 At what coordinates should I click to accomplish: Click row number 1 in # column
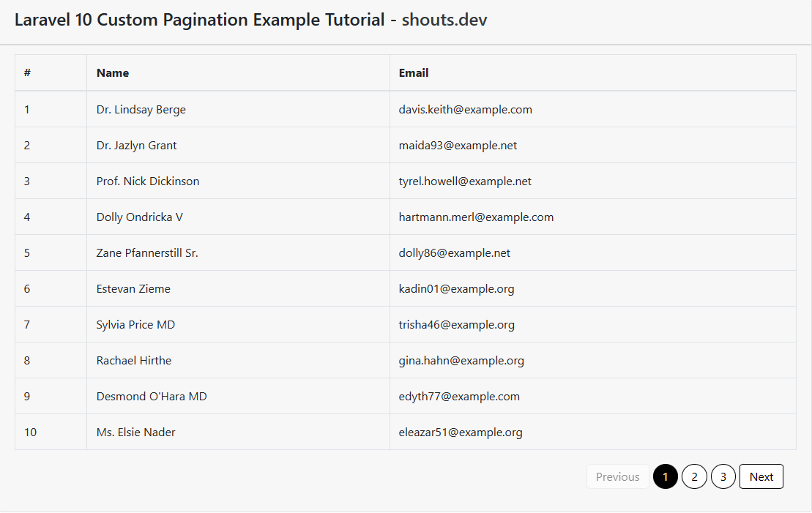click(27, 110)
